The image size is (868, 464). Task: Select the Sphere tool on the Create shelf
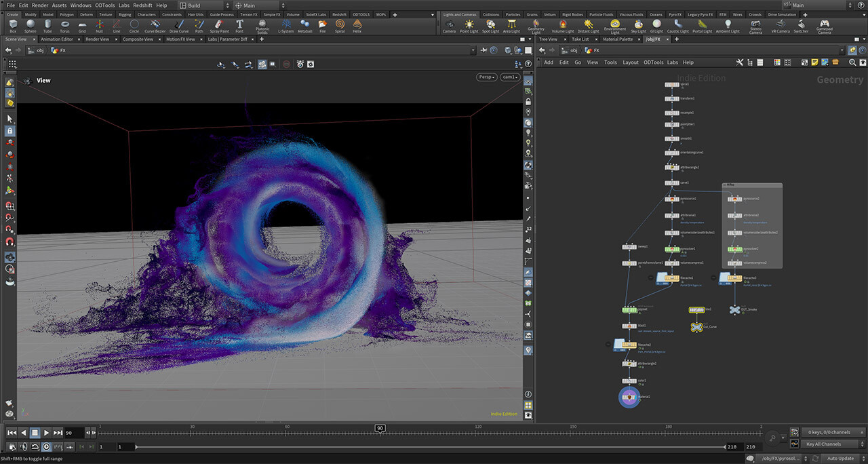30,25
